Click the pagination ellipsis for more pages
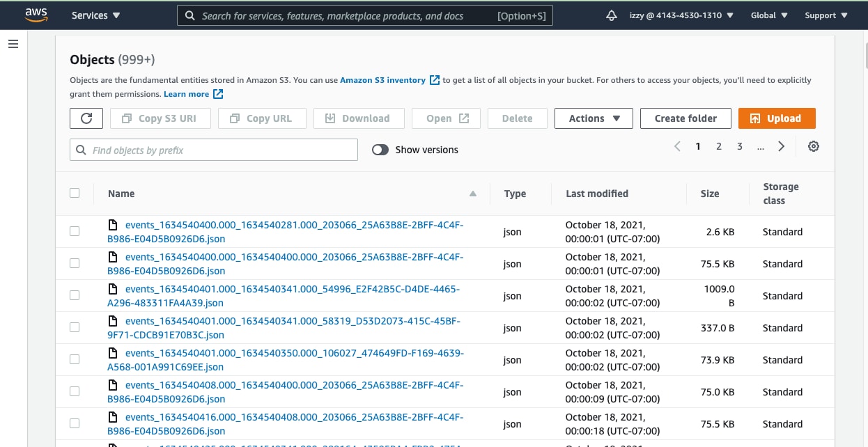 (x=761, y=147)
